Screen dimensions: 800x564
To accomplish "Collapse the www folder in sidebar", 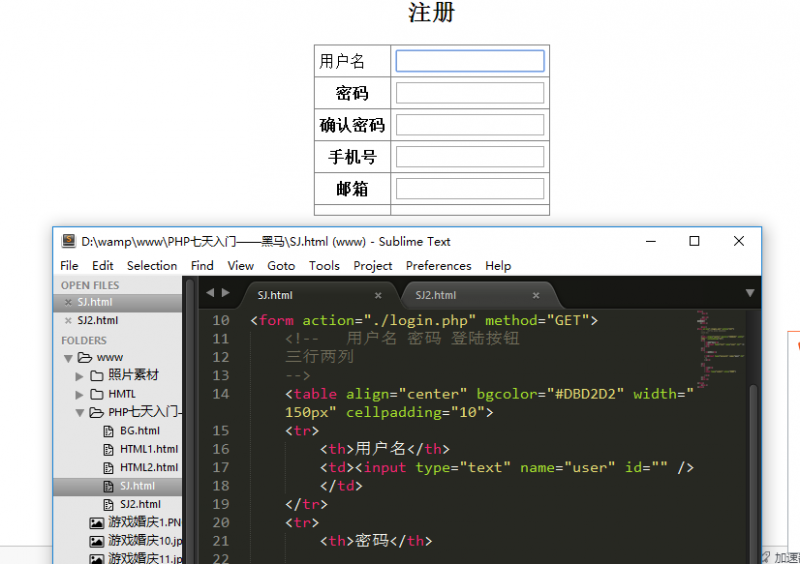I will pyautogui.click(x=68, y=357).
